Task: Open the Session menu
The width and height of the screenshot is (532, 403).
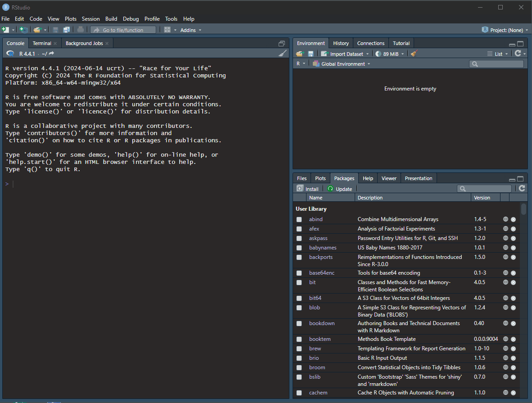Action: (x=90, y=19)
